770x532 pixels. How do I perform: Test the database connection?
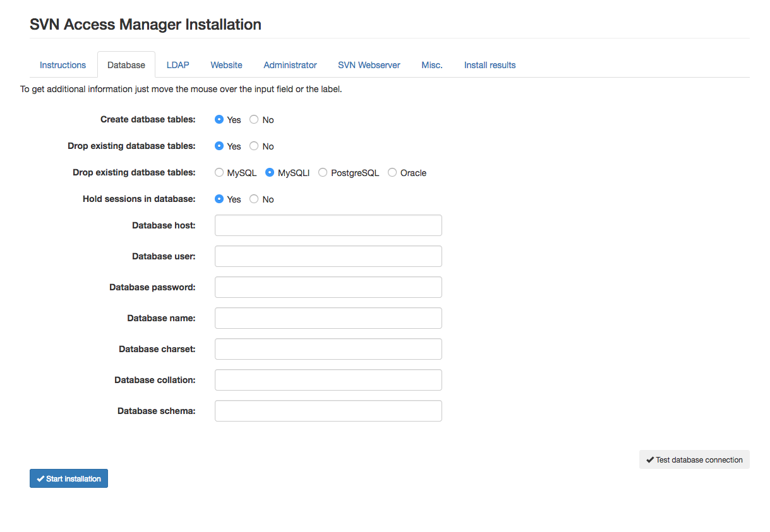(x=694, y=459)
